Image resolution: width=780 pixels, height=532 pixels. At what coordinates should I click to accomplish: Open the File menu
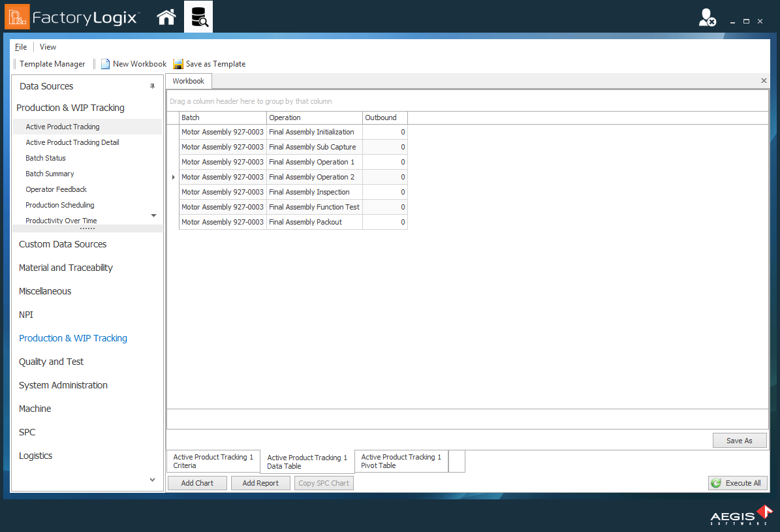(x=20, y=46)
